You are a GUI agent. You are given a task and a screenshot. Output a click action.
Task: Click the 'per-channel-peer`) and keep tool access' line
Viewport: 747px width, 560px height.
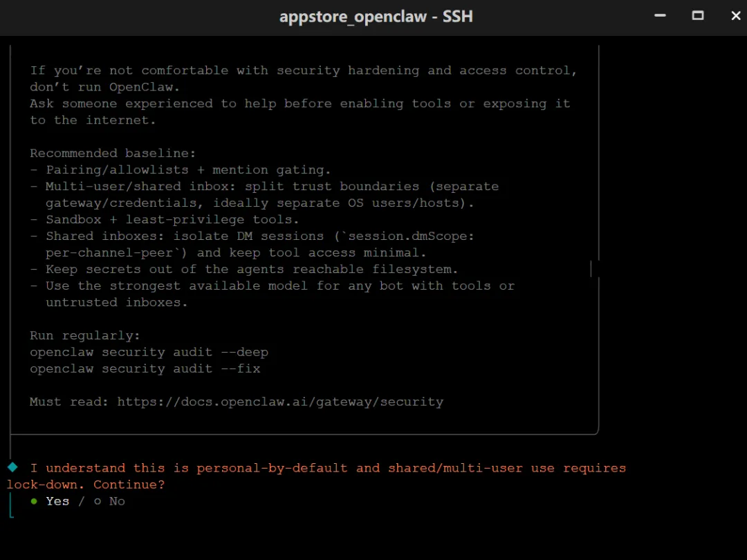coord(236,252)
